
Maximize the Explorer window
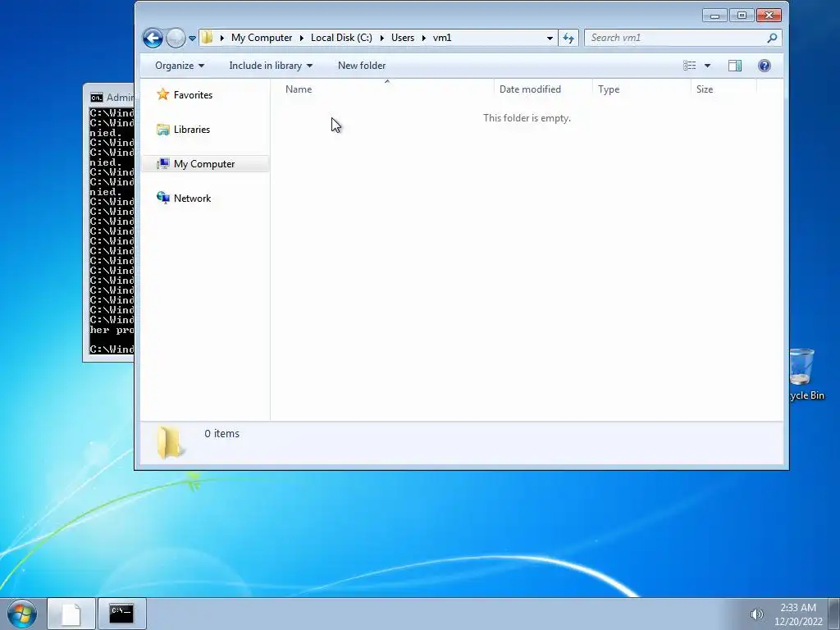tap(742, 16)
